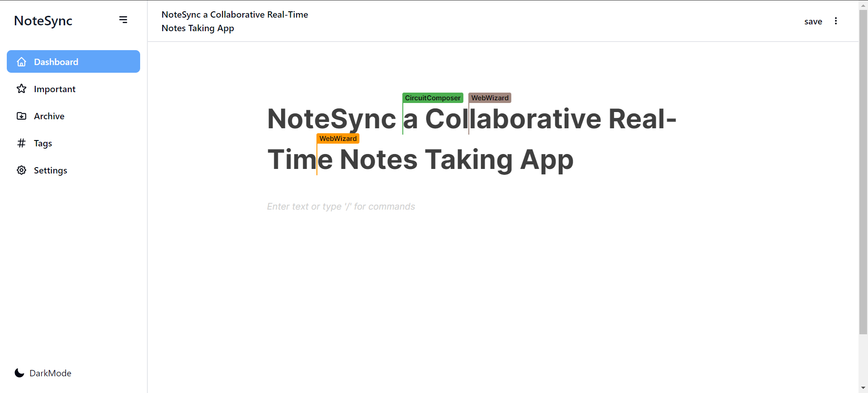Click the orange WebWizard cursor label

338,139
